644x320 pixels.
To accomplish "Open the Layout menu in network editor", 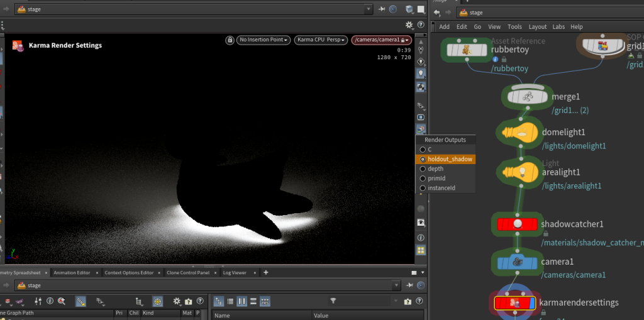I will (x=537, y=27).
